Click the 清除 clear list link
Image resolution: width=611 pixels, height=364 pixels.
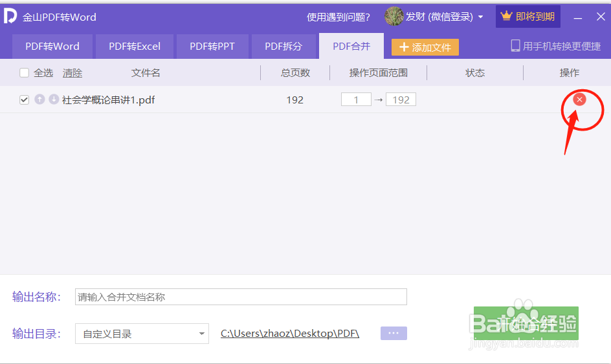[72, 73]
